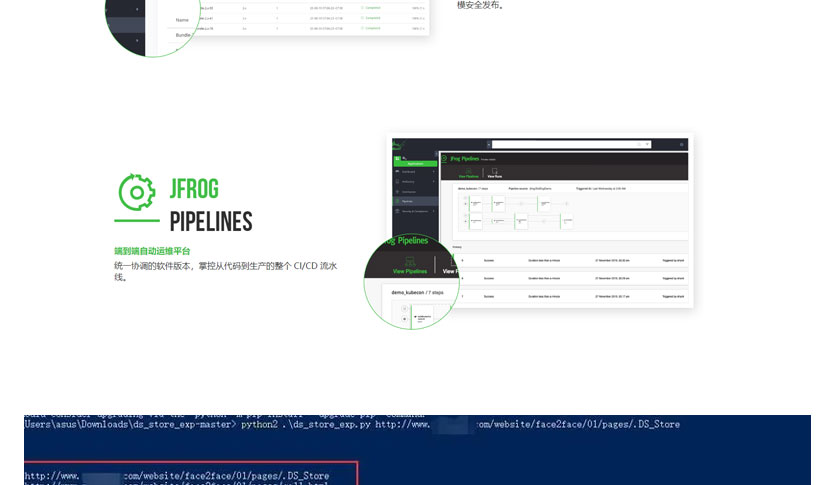
Task: Select the Pipelines item in screenshot sidebar
Action: (415, 201)
